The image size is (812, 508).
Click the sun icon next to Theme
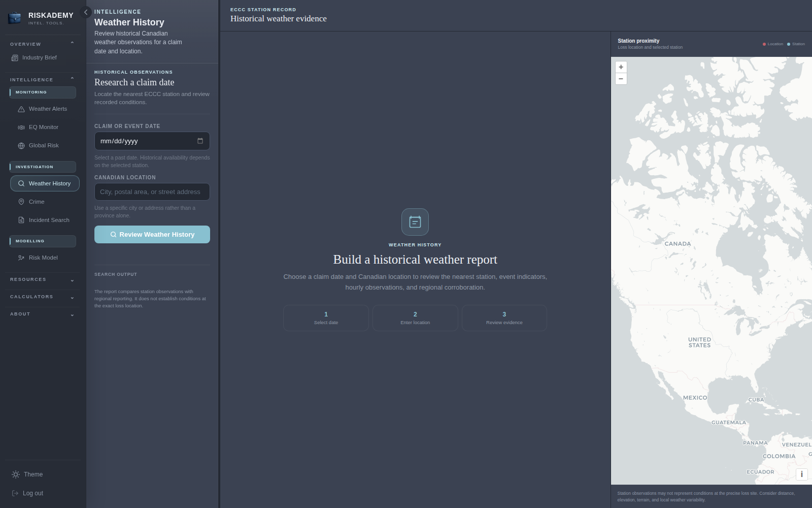(16, 474)
